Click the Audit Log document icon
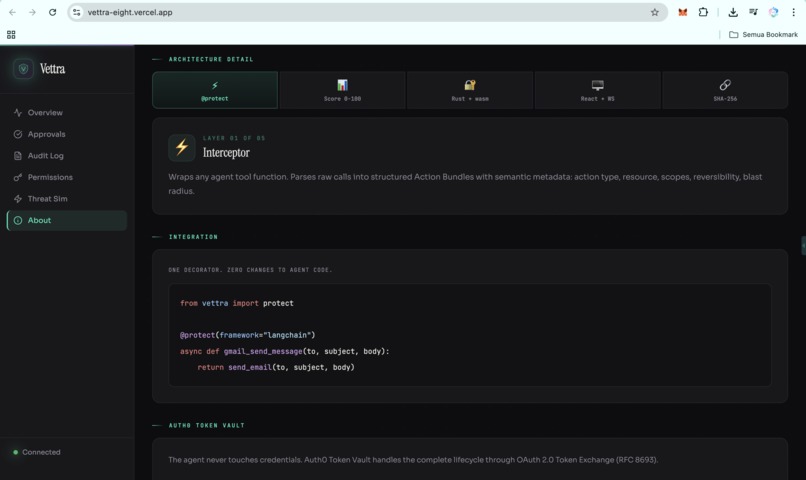Screen dimensions: 806x480 click(18, 156)
